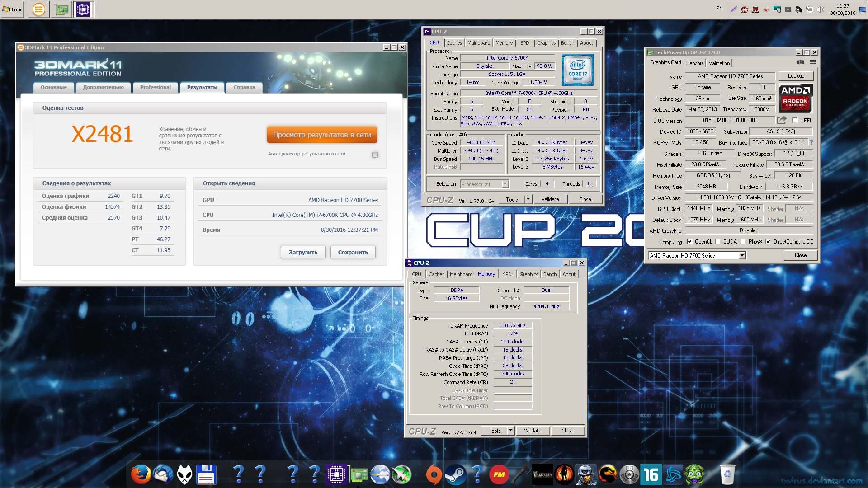The image size is (868, 488).
Task: Open the Valkyria dock icon
Action: (542, 474)
